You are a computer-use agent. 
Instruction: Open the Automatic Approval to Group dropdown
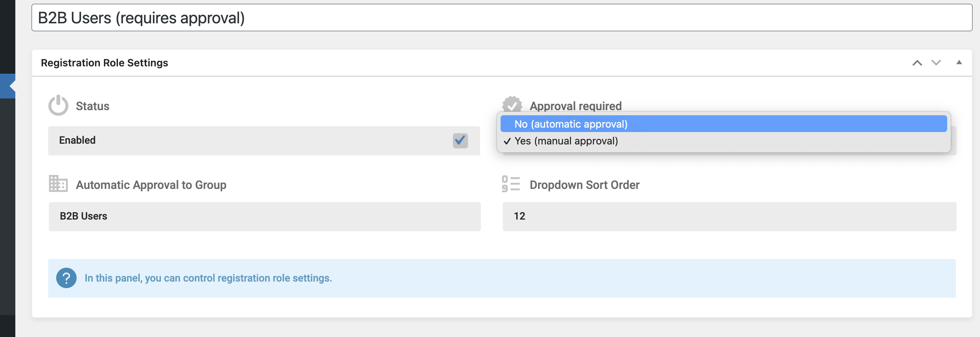coord(265,216)
